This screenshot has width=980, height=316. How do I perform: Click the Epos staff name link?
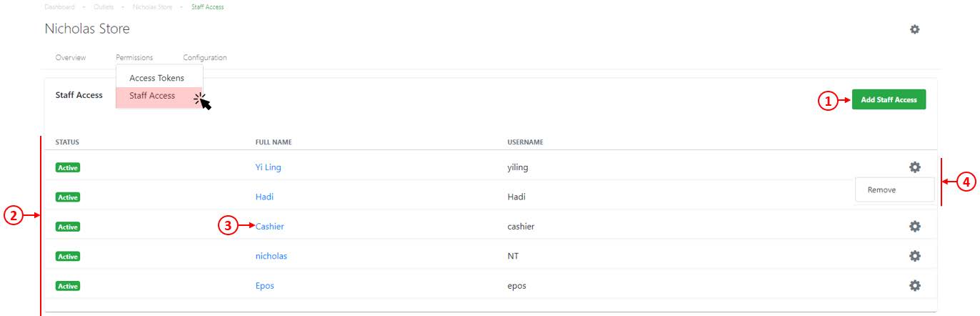point(264,286)
